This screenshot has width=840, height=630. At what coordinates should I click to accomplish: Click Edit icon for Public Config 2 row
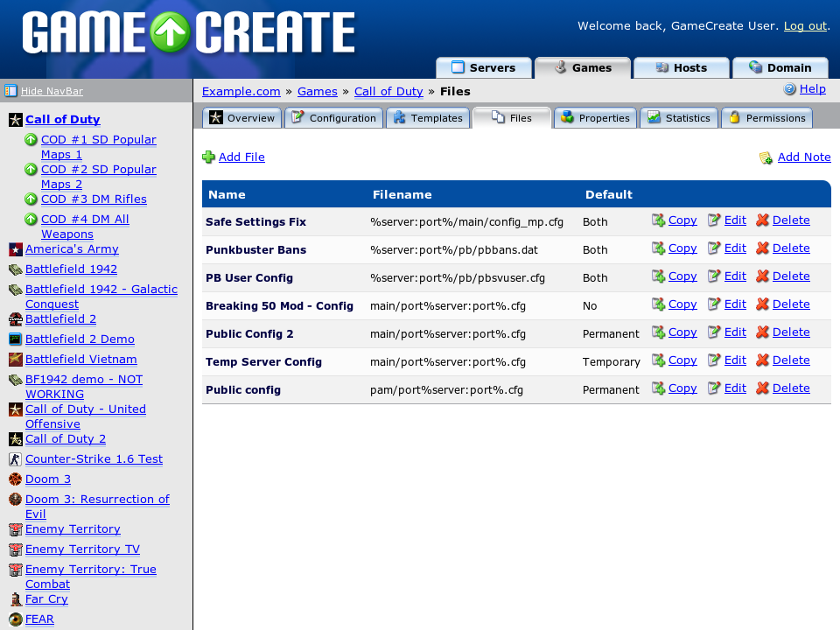point(714,332)
